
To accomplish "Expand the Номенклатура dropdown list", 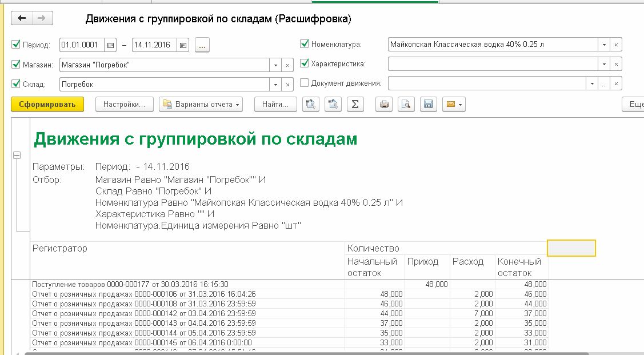I will click(604, 45).
